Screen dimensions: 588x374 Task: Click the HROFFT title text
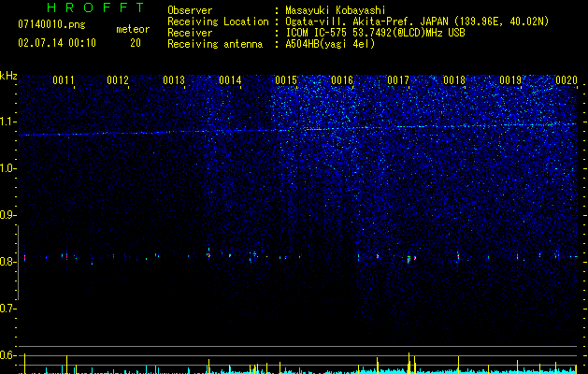click(96, 7)
